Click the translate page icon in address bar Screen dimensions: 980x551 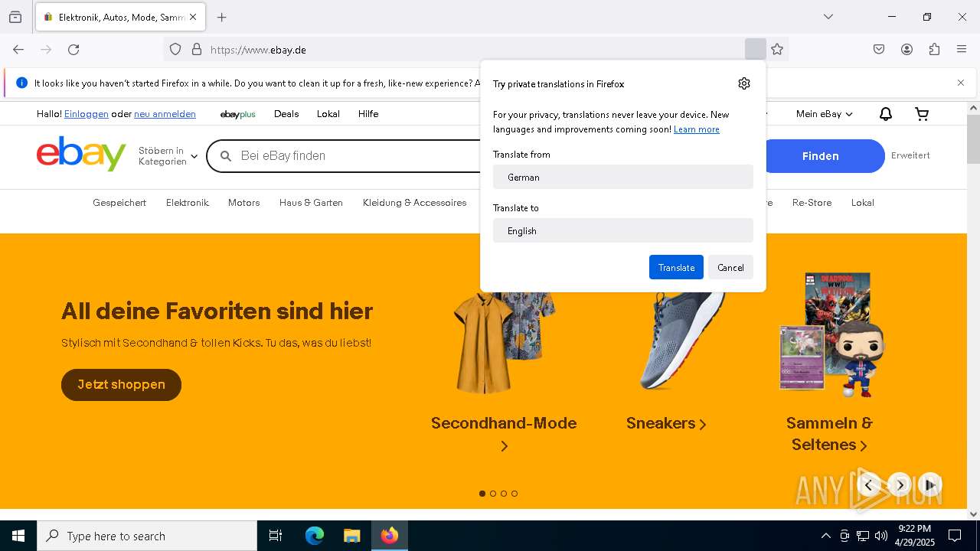coord(755,50)
